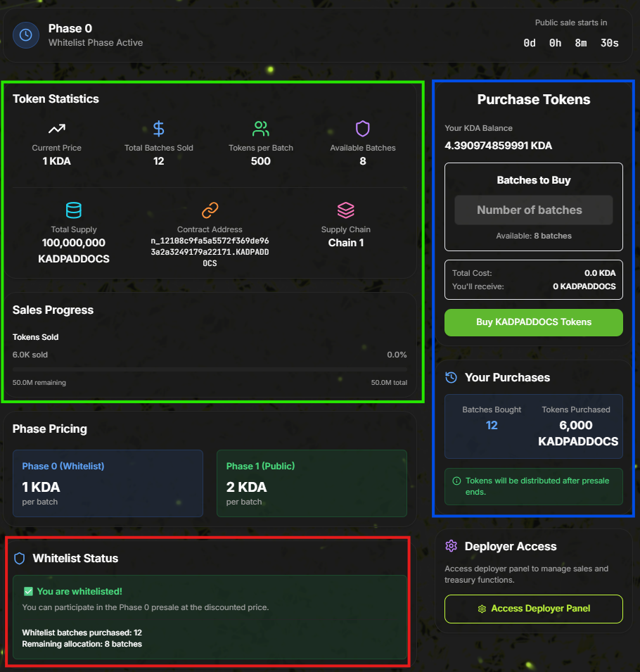Click the Total Supply database icon
640x672 pixels.
click(74, 210)
